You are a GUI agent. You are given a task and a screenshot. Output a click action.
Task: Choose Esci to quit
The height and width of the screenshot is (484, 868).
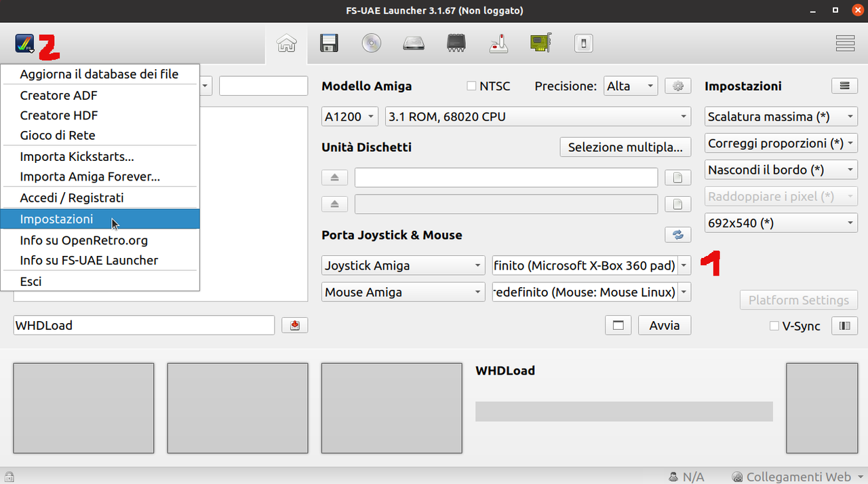click(x=100, y=282)
